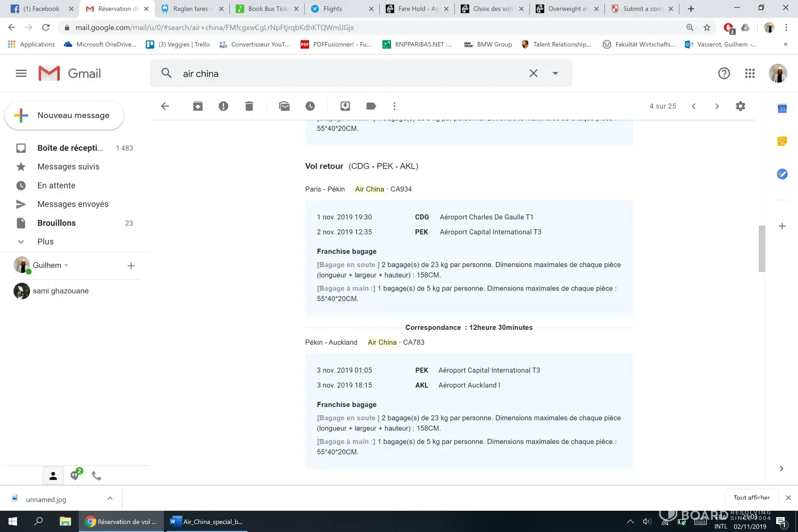Mark the email as unread
798x532 pixels.
[x=284, y=106]
